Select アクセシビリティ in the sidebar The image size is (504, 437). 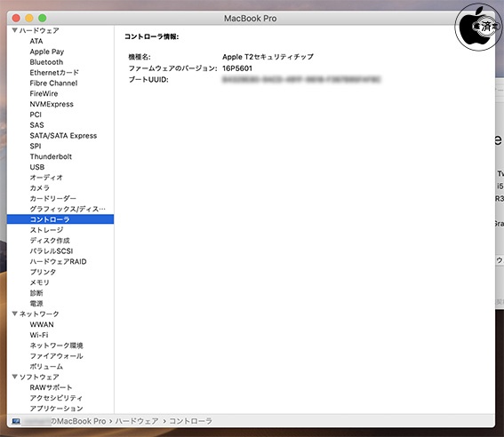(x=56, y=398)
